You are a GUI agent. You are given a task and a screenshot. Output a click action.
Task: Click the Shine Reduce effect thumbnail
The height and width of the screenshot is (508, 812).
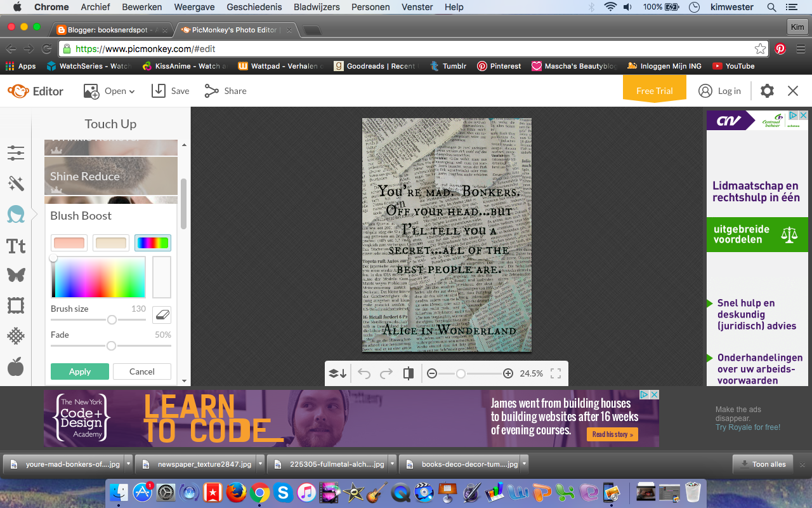[111, 176]
